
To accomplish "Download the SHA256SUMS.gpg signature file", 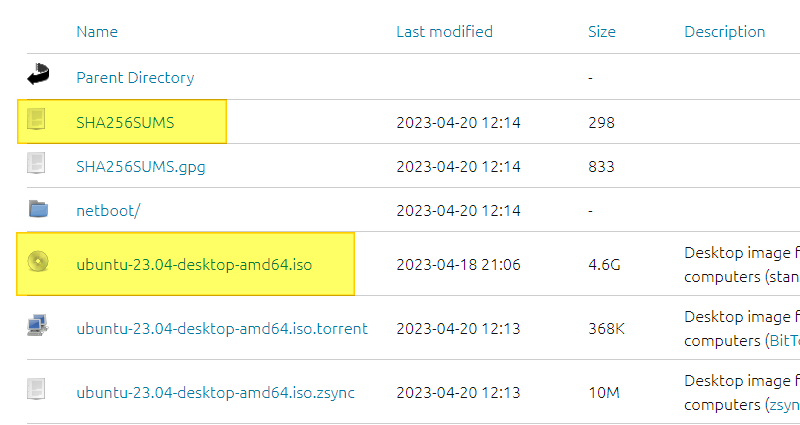I will 141,167.
